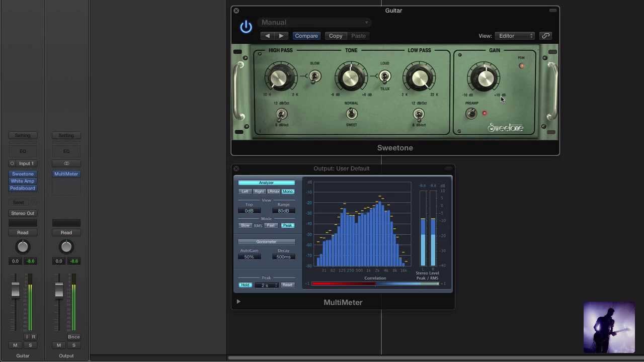This screenshot has width=644, height=362.
Task: Click the Output channel stereo format icon
Action: tap(66, 163)
